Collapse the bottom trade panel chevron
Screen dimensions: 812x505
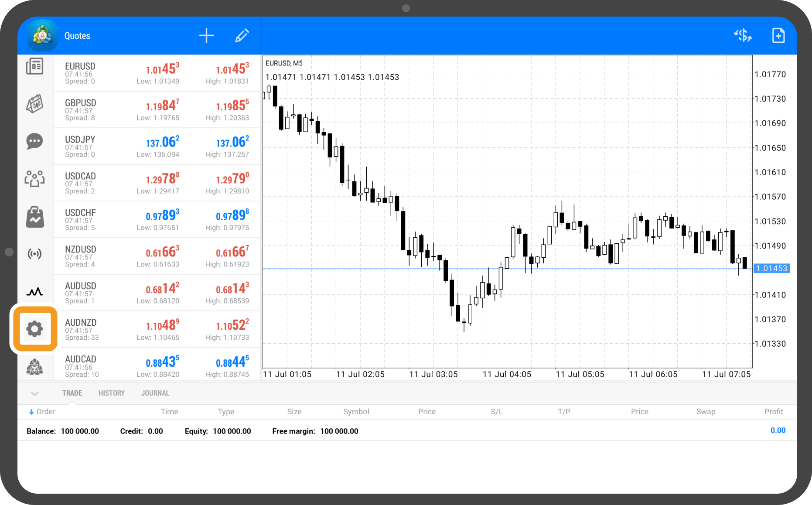[35, 393]
